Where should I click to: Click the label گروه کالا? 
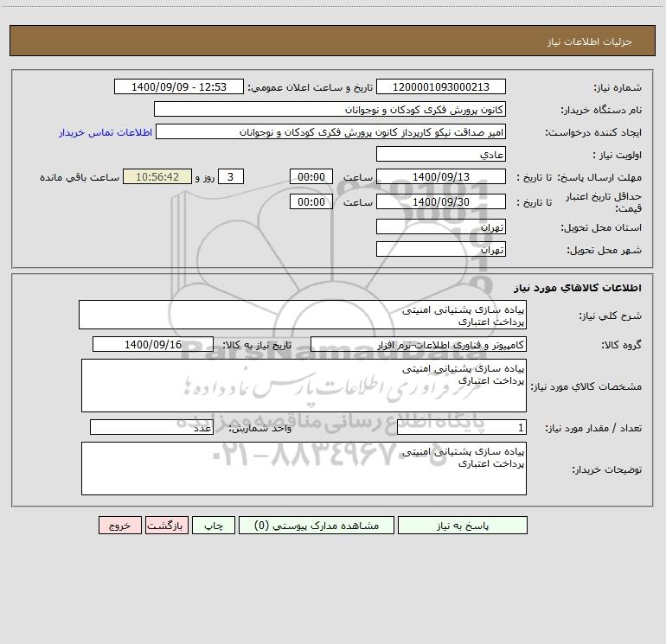click(x=621, y=345)
